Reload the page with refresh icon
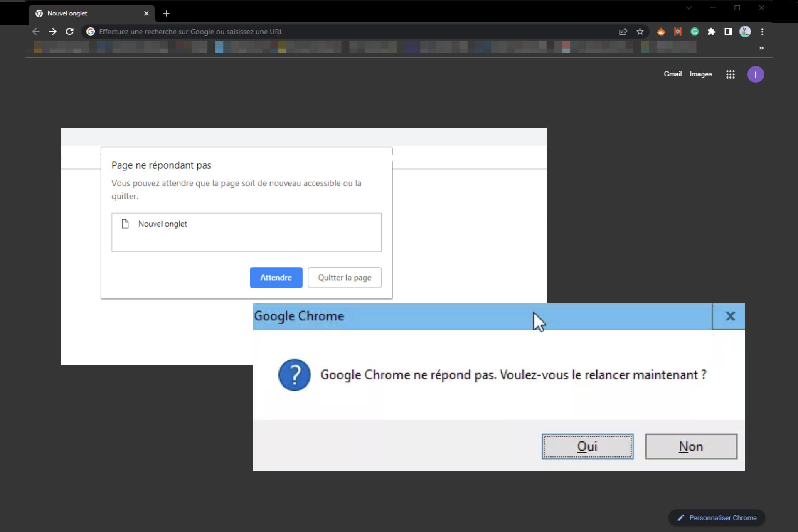Image resolution: width=798 pixels, height=532 pixels. (70, 32)
